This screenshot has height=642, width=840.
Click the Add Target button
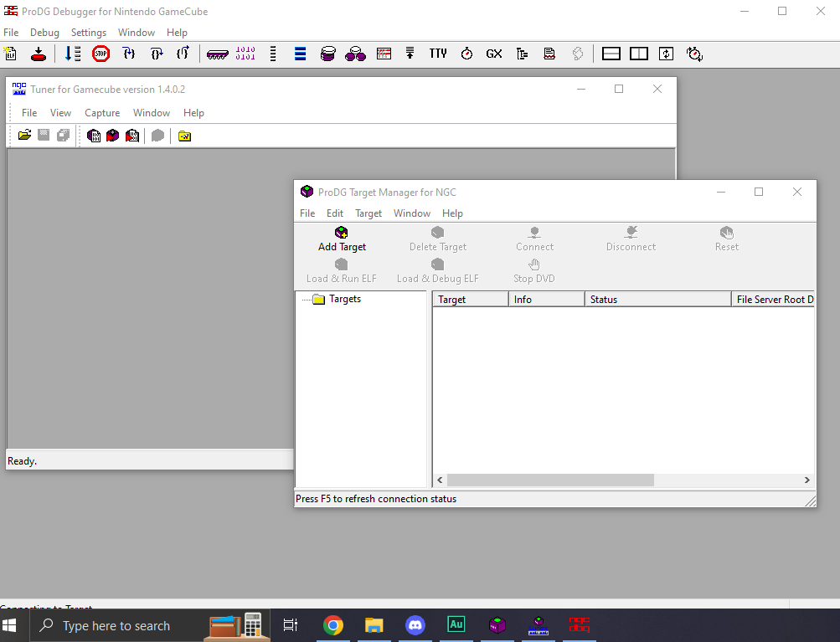click(x=342, y=239)
